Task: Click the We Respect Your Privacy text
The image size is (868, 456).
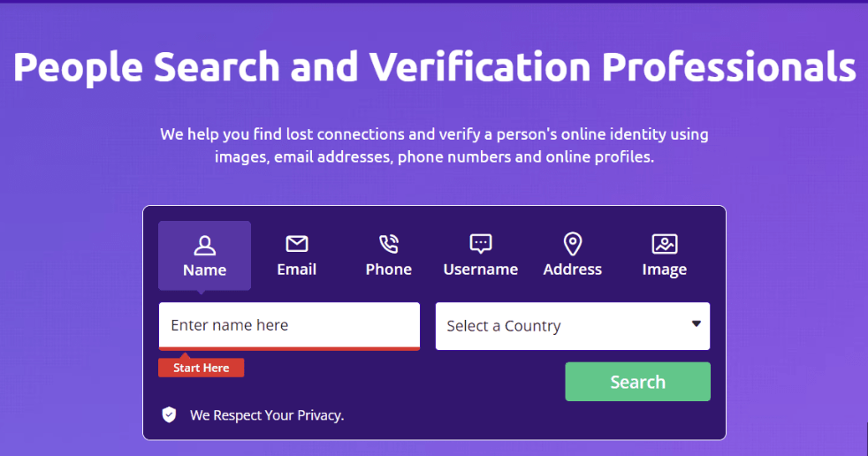Action: [267, 415]
